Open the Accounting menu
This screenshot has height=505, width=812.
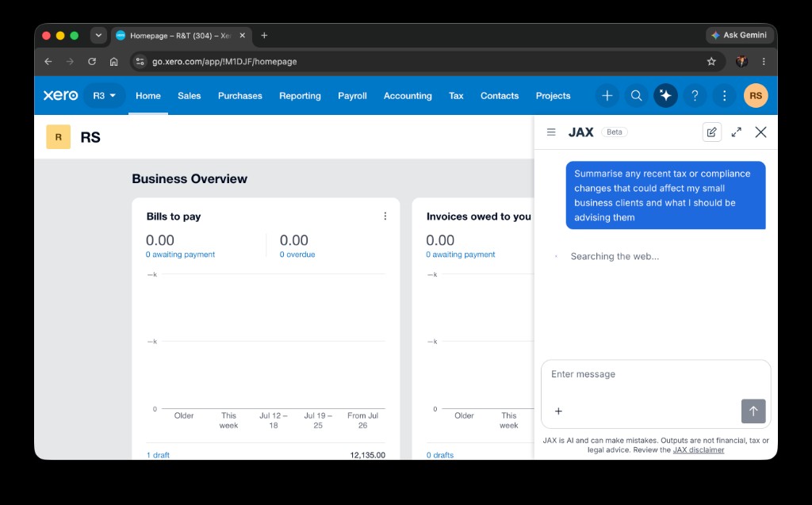pos(408,96)
